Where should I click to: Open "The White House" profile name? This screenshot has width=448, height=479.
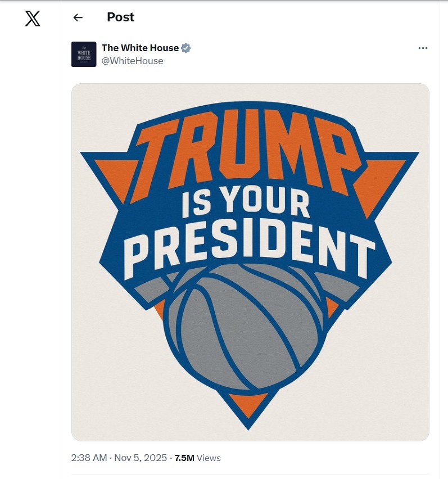(140, 47)
